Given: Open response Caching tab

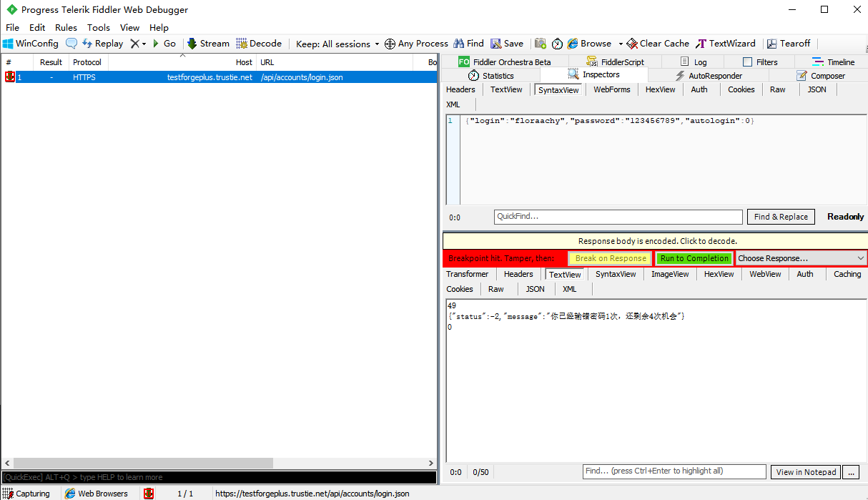Looking at the screenshot, I should tap(847, 275).
